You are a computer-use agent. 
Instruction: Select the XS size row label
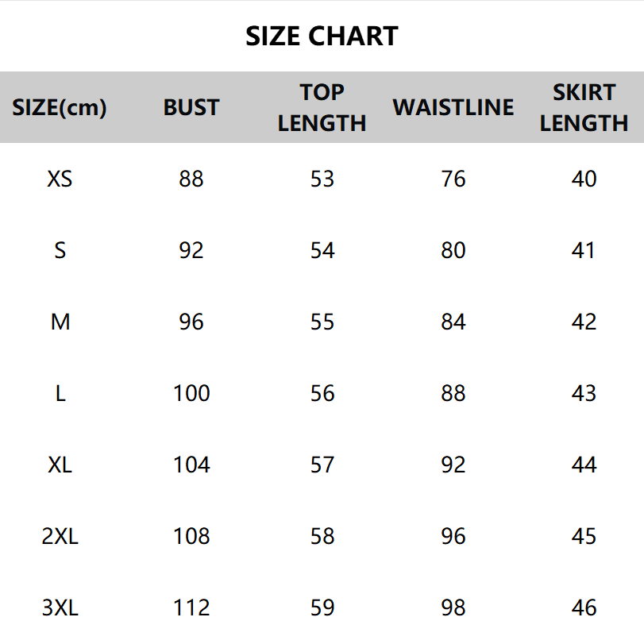tap(60, 179)
